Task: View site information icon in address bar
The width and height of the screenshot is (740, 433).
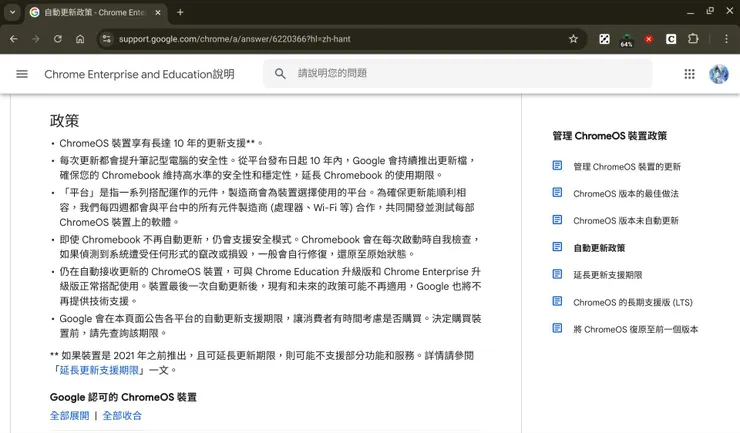Action: point(107,39)
